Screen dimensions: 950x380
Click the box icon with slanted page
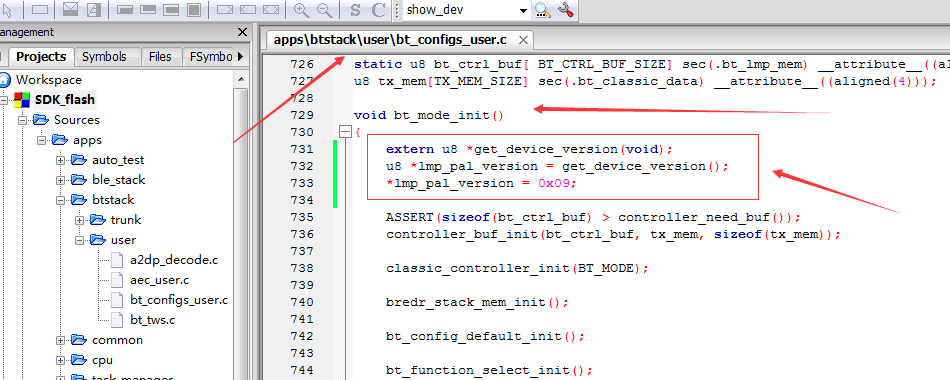tap(93, 9)
